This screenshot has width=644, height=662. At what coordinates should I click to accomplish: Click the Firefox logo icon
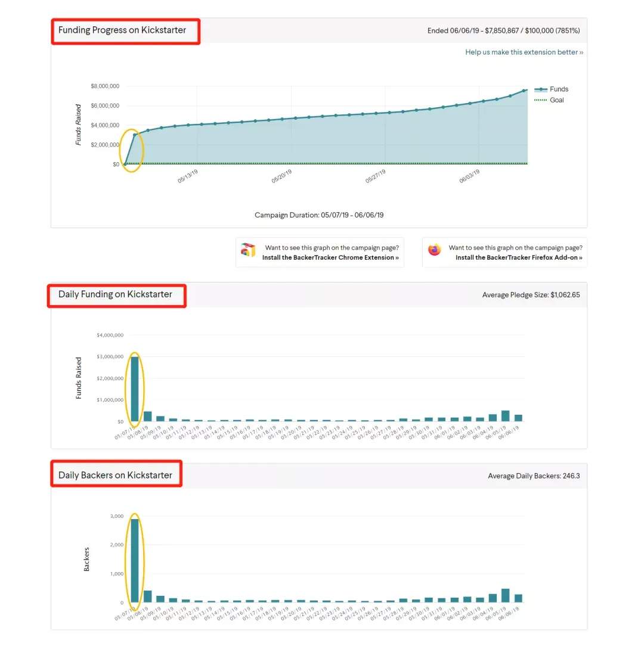[435, 250]
